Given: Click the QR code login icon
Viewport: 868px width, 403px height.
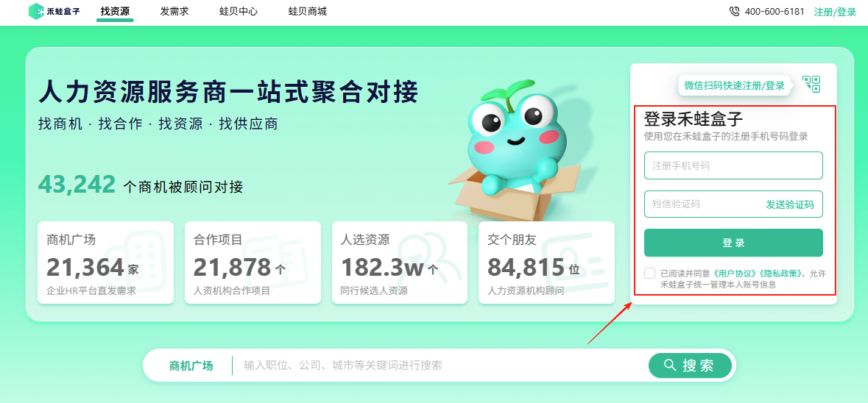Looking at the screenshot, I should [x=811, y=84].
